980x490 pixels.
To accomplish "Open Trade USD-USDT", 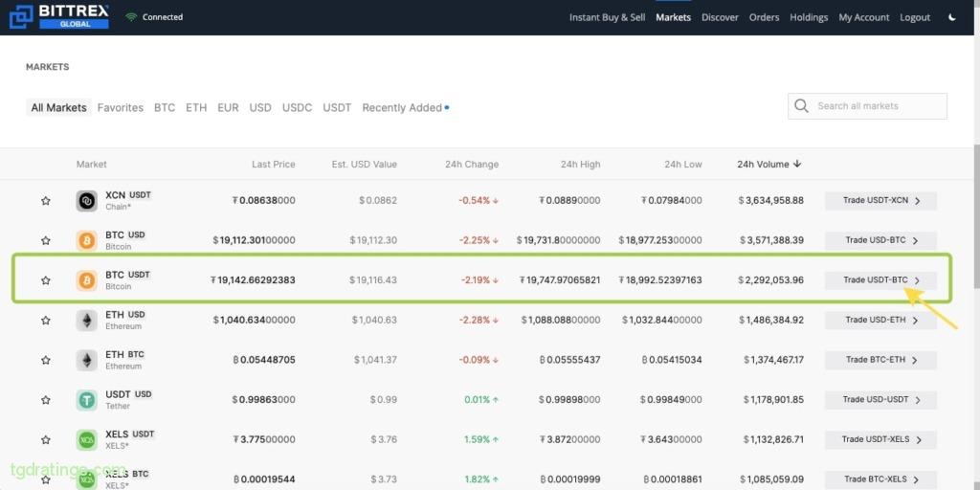I will coord(880,400).
